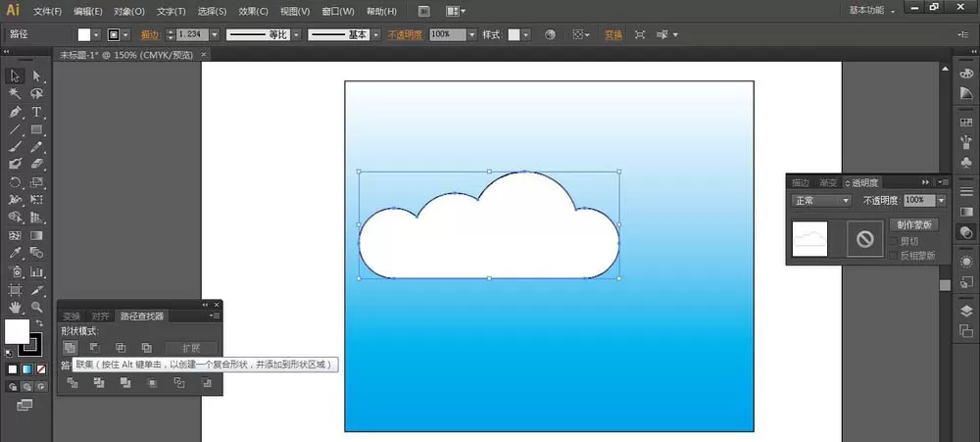The height and width of the screenshot is (442, 980).
Task: Open the 基本功能 workspace dropdown
Action: tap(871, 10)
